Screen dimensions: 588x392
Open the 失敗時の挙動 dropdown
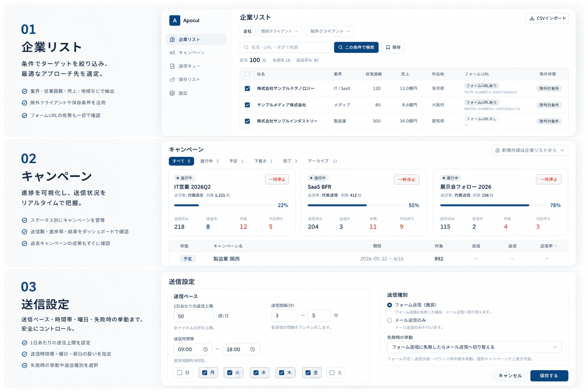(474, 347)
